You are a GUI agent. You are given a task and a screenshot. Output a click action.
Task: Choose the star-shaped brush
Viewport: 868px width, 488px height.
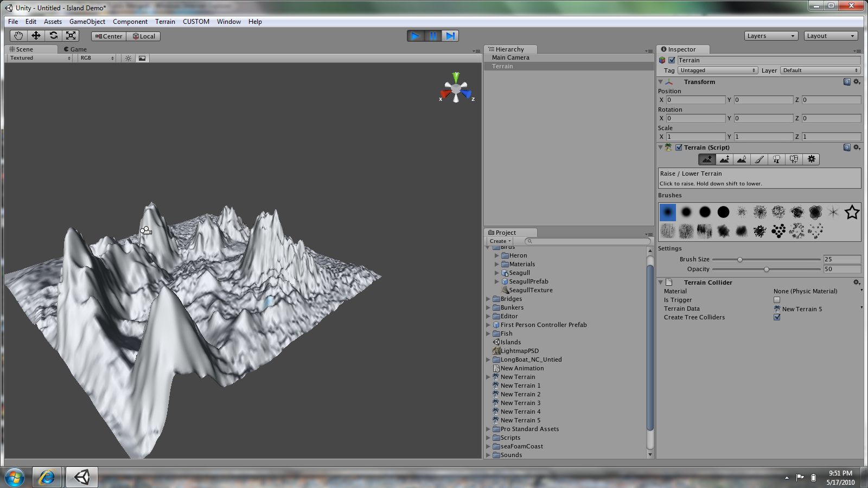click(852, 212)
